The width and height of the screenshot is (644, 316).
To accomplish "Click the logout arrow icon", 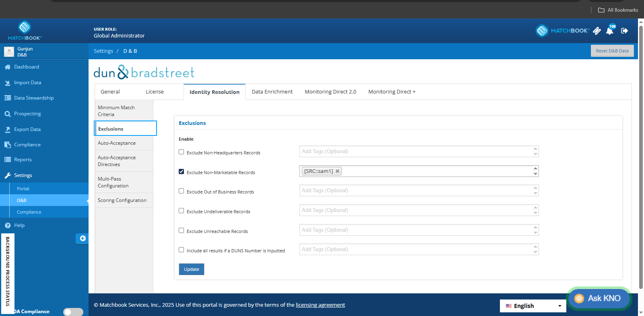I will click(624, 31).
